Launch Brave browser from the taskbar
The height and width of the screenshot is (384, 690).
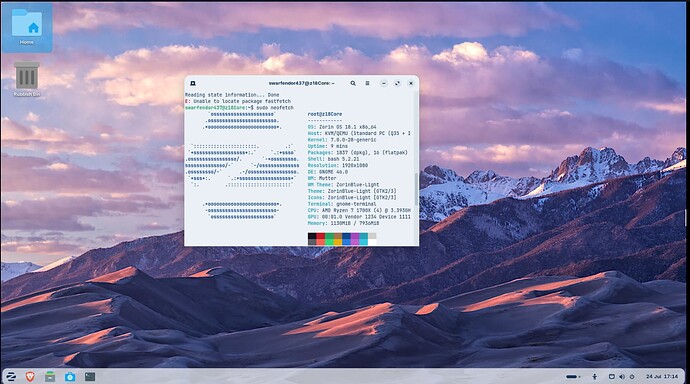tap(30, 377)
